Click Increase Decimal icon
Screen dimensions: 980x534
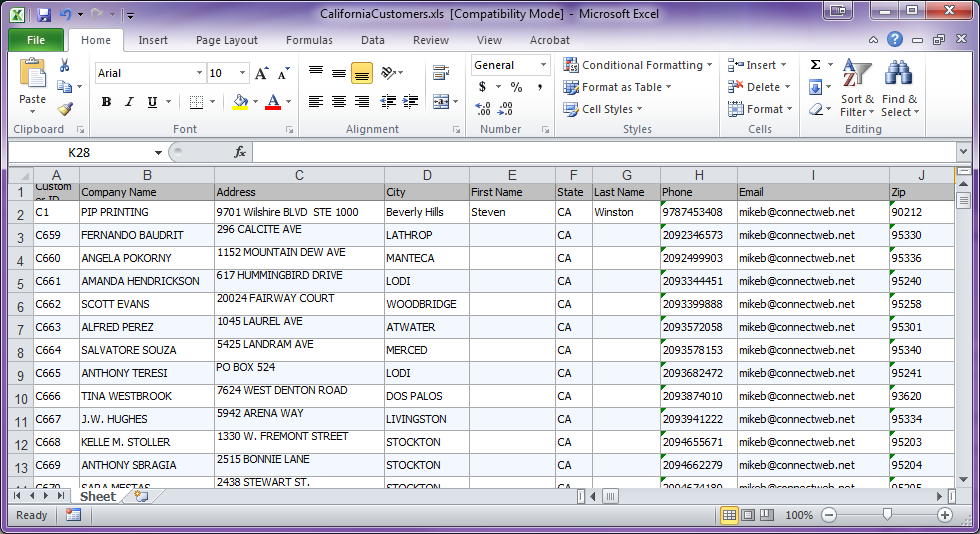(482, 109)
